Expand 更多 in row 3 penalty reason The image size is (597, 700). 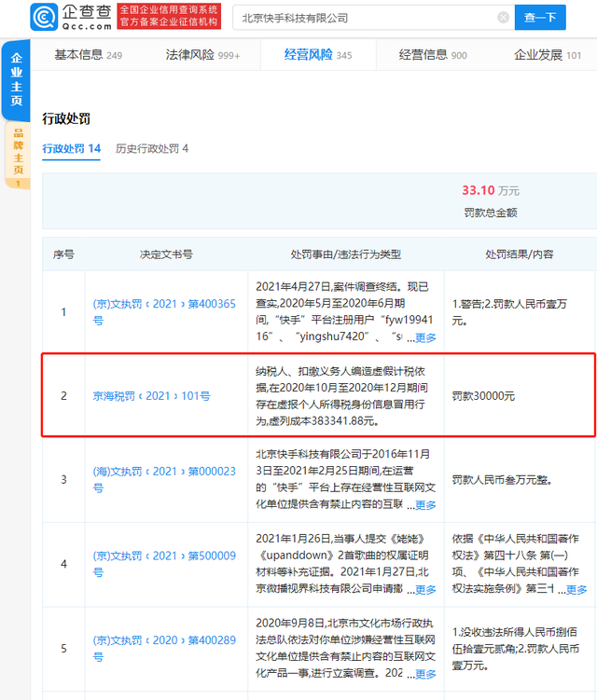tap(425, 505)
